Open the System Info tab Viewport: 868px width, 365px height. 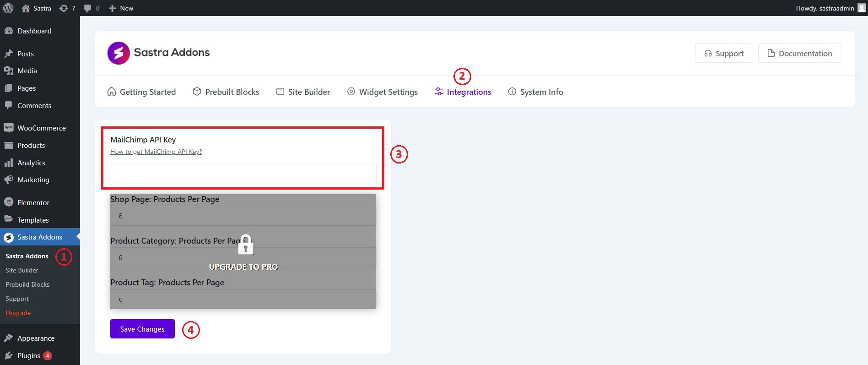pyautogui.click(x=536, y=92)
